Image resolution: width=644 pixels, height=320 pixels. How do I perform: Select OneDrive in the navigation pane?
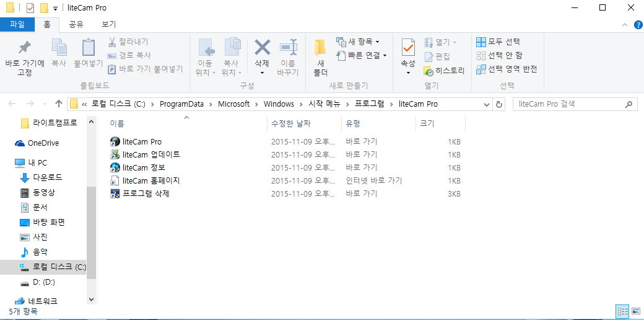(x=37, y=143)
